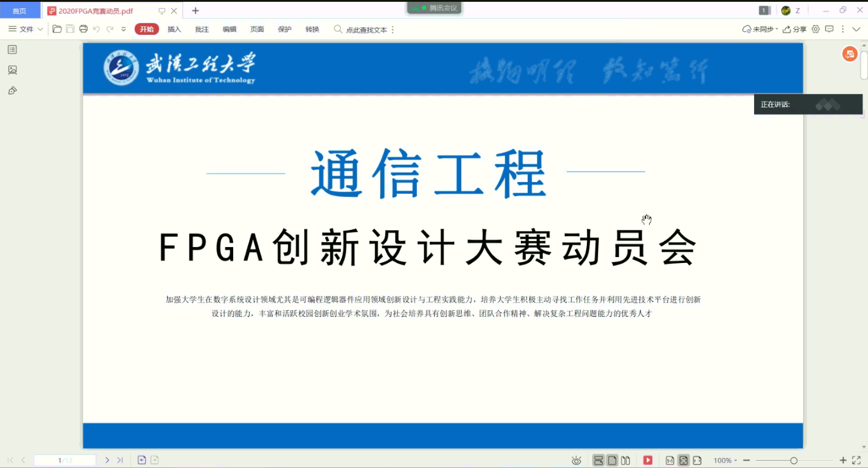Open the 100% zoom level dropdown
868x468 pixels.
tap(725, 460)
